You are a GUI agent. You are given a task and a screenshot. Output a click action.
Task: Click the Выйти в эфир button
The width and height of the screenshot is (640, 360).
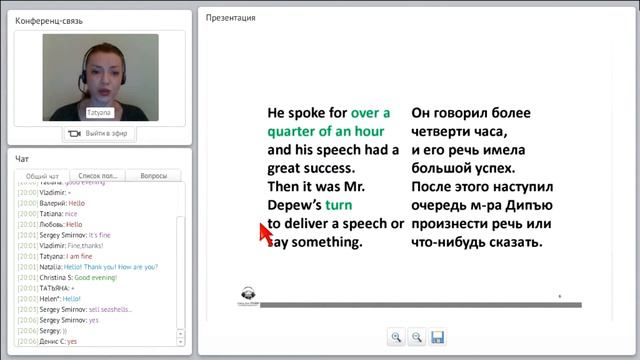[x=99, y=133]
